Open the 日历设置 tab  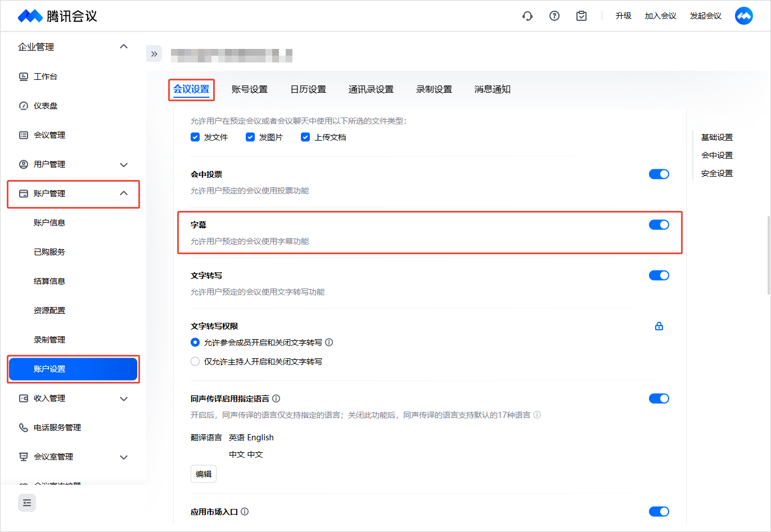(308, 89)
